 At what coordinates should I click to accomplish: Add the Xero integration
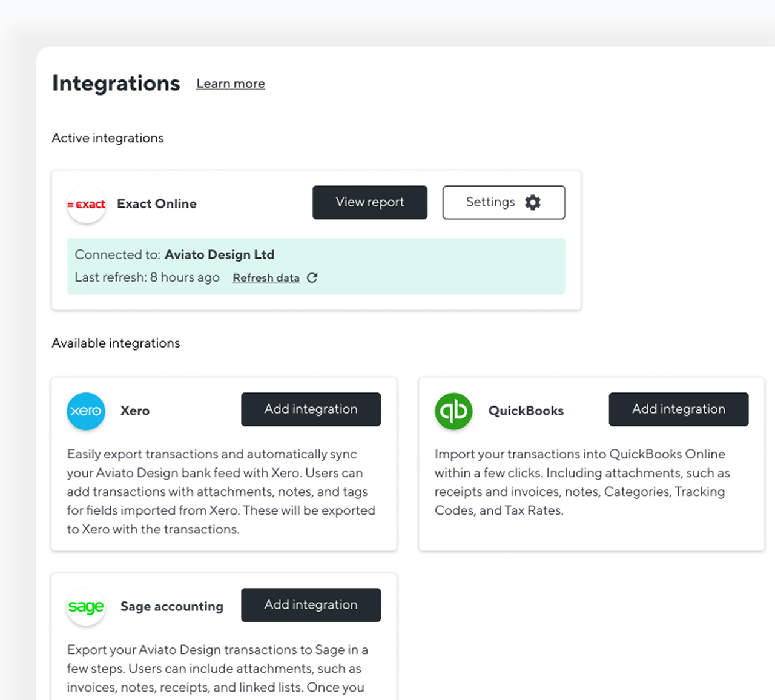point(311,409)
